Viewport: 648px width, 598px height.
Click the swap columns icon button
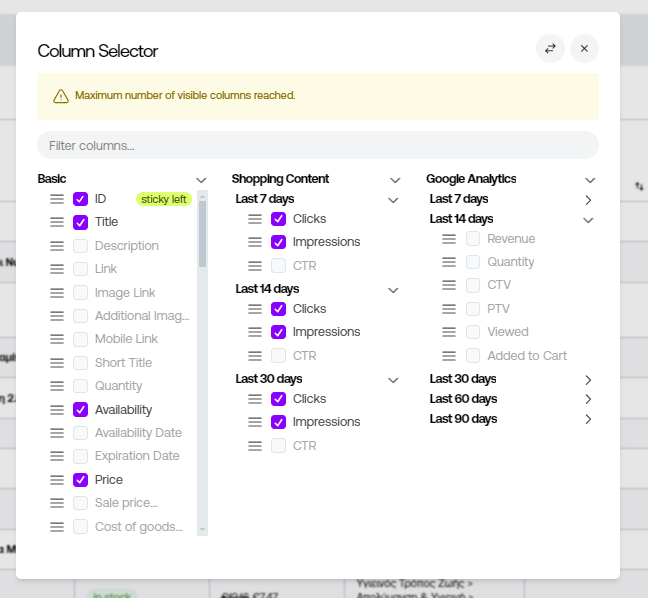(550, 48)
